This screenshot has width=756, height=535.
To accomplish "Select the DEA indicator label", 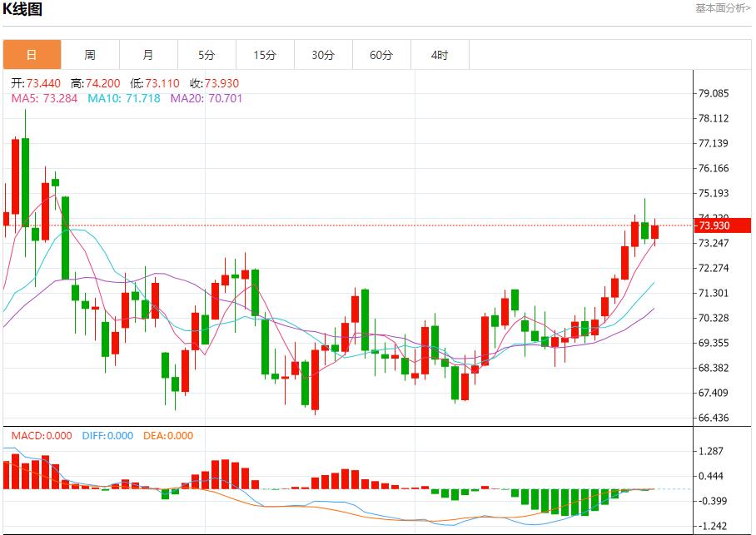I will click(168, 435).
